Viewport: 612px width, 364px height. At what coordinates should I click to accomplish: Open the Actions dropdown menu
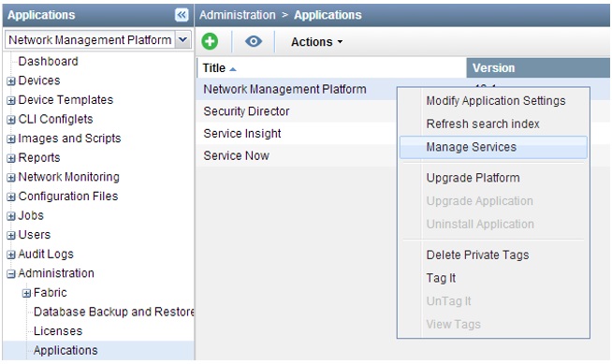tap(316, 42)
